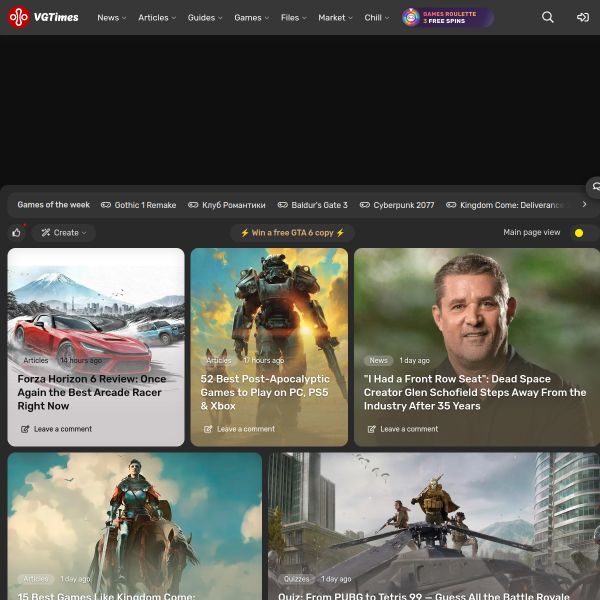Click Articles tag on Post-Apocalyptic card
This screenshot has height=600, width=600.
point(218,360)
